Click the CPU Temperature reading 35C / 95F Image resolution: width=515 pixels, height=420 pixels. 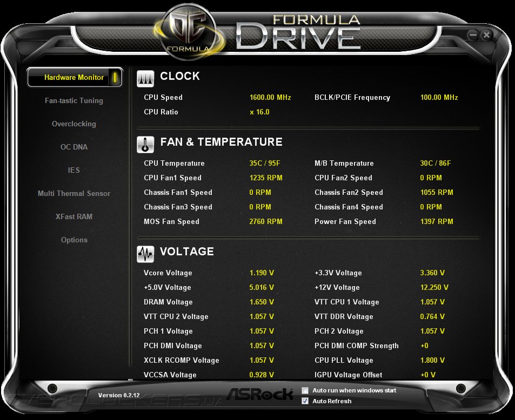265,164
